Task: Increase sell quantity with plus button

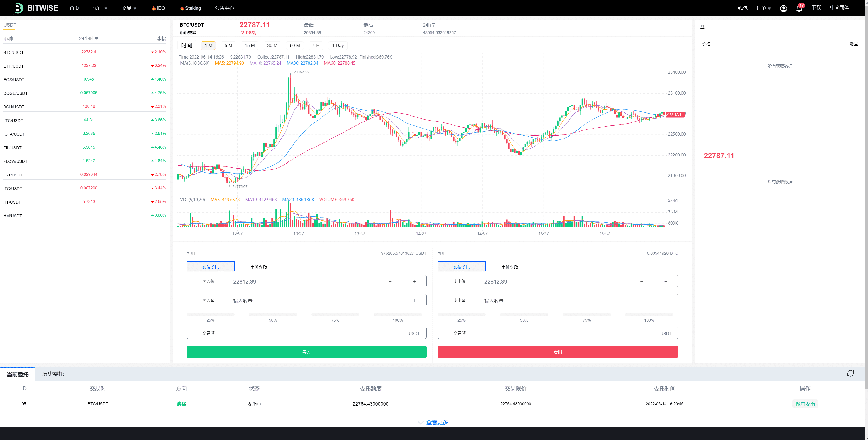Action: [666, 301]
